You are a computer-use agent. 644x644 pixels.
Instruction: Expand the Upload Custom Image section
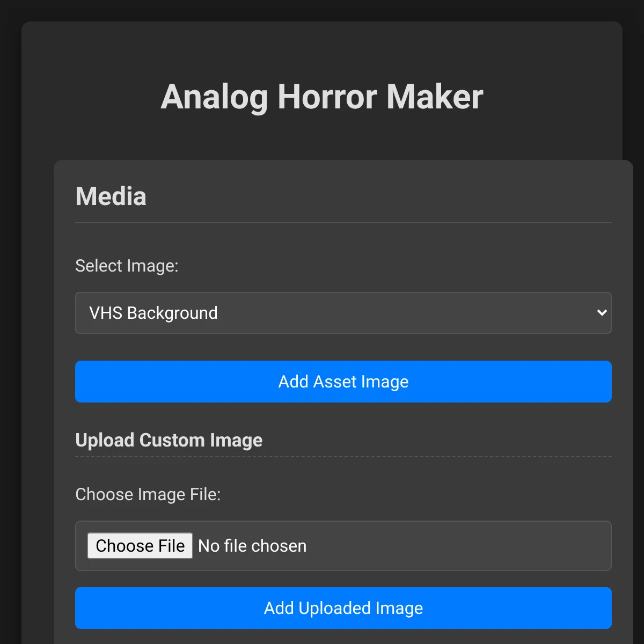pos(169,440)
